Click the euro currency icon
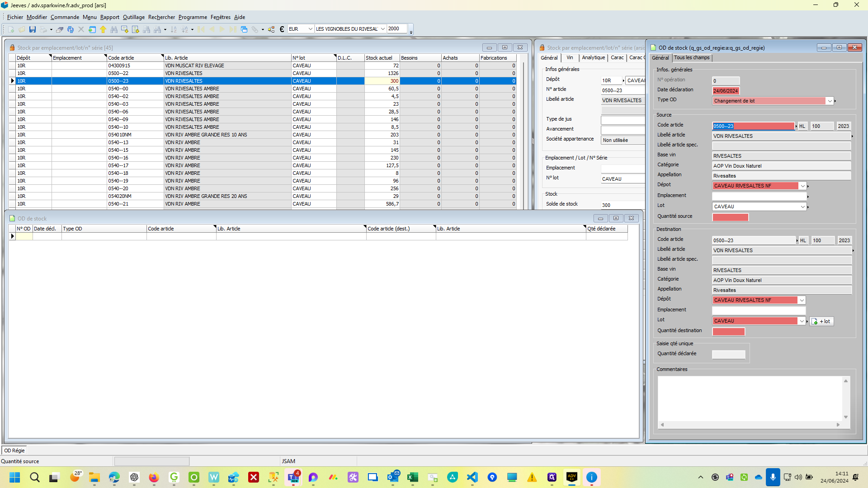 (x=282, y=29)
